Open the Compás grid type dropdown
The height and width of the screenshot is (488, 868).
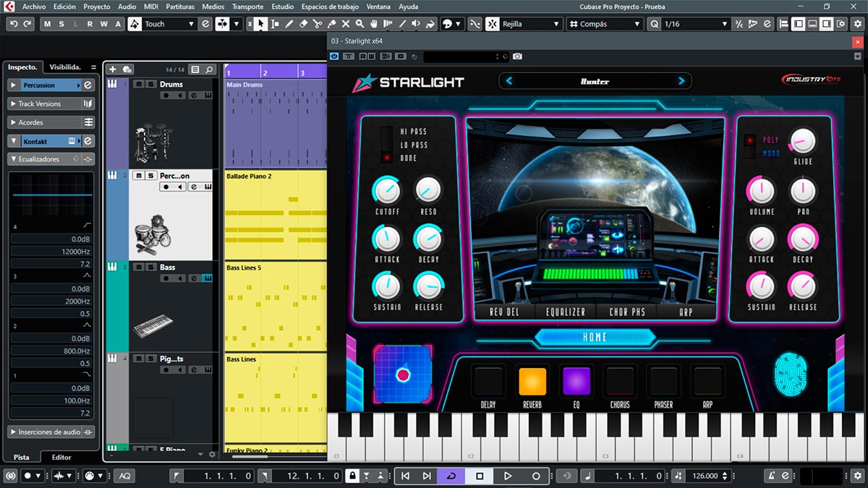(x=605, y=24)
